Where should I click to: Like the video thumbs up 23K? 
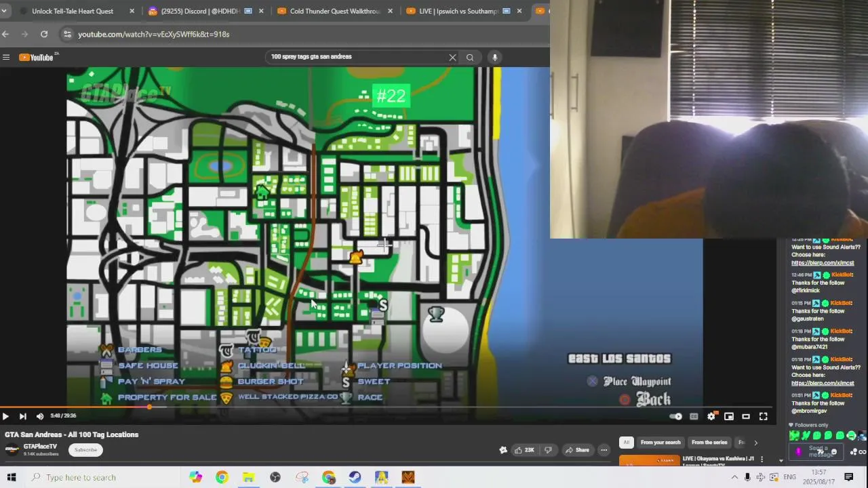(524, 450)
